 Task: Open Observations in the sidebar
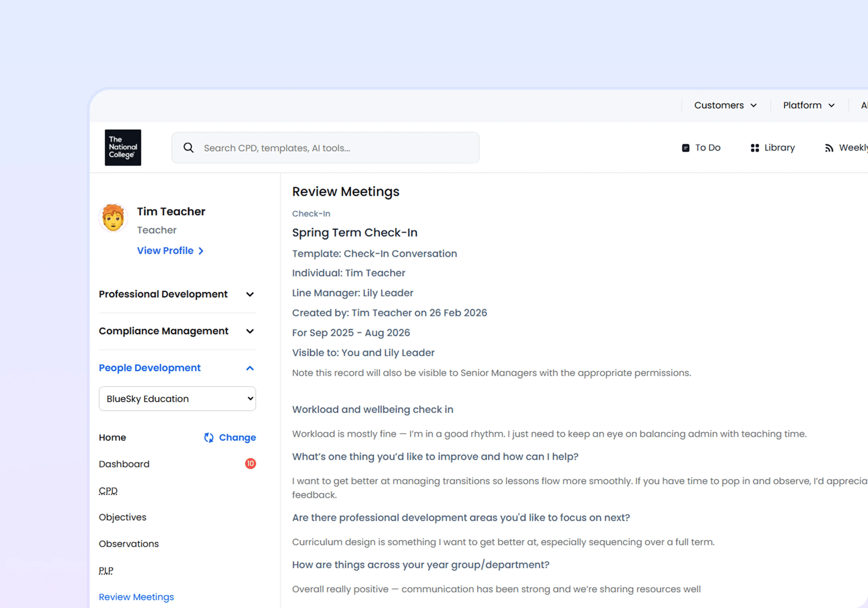click(x=128, y=544)
